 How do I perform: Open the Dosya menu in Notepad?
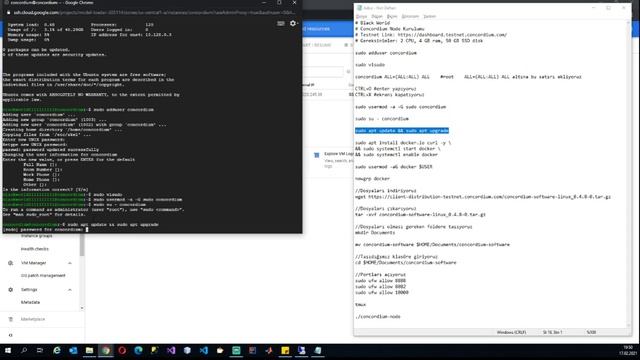tap(362, 16)
